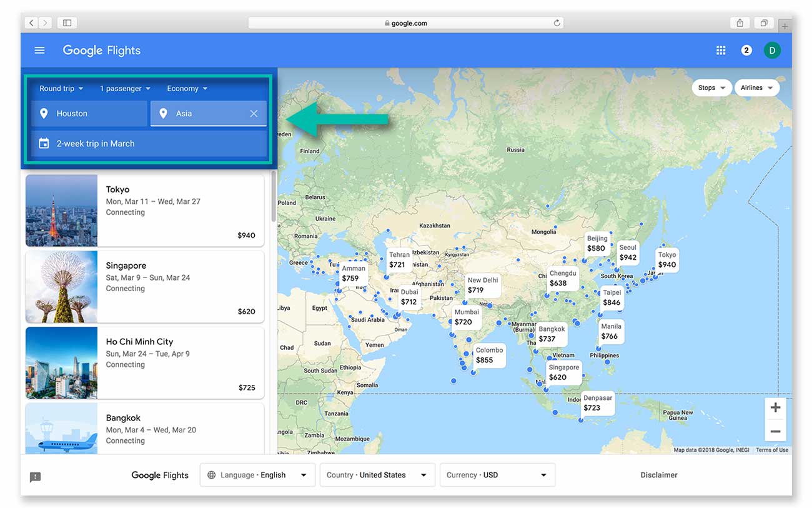812x508 pixels.
Task: Click the Bangkok $737 map label
Action: (x=552, y=334)
